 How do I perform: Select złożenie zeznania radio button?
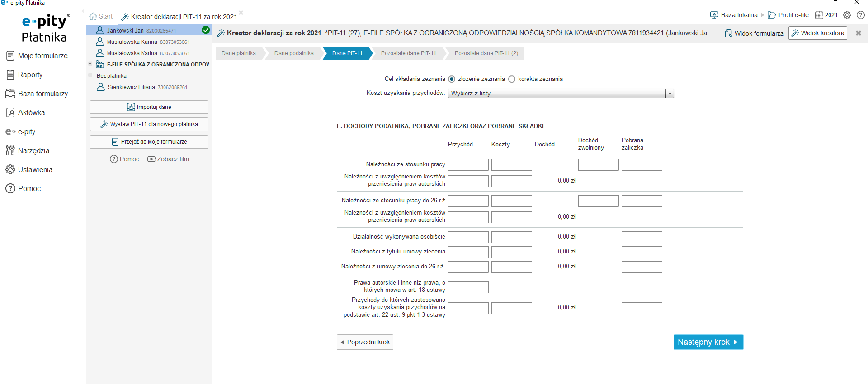coord(452,79)
